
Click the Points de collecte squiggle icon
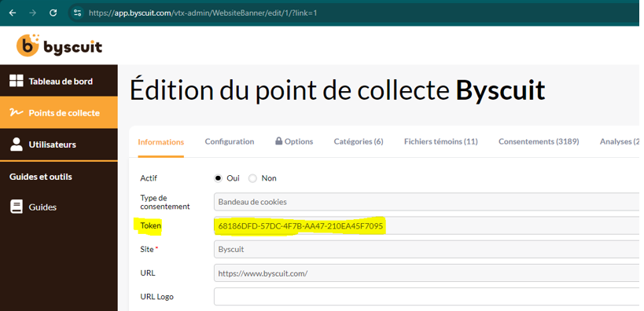[x=17, y=112]
